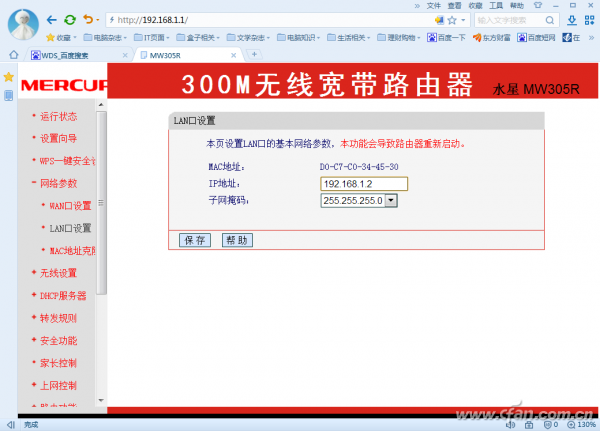Screen dimensions: 600x431
Task: Open the 子网掩码 255.255.255.0 dropdown
Action: tap(359, 201)
